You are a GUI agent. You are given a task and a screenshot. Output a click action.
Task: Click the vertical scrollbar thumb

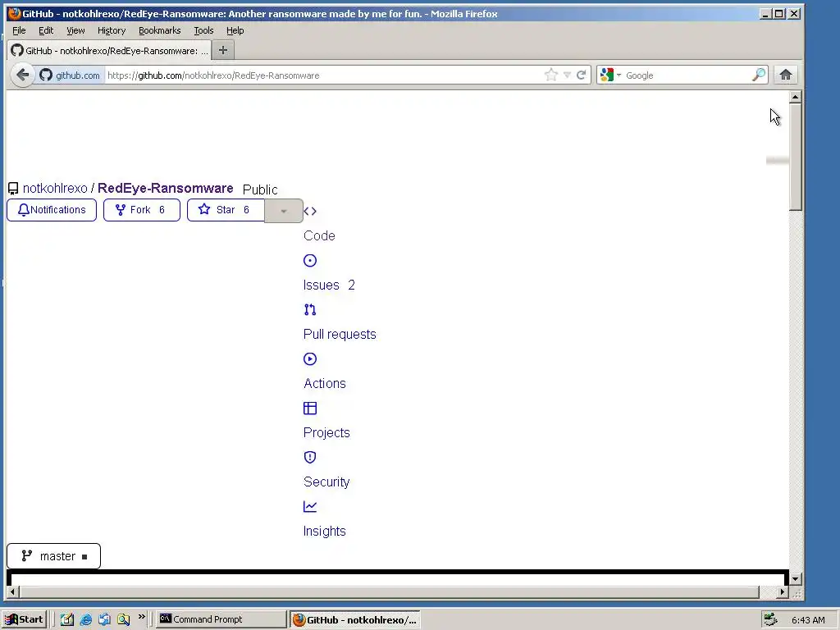[796, 157]
